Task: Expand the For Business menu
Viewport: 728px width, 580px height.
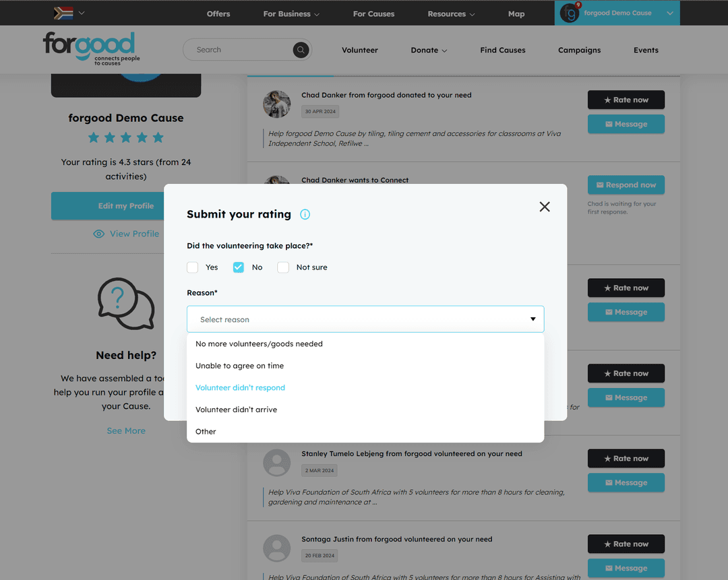Action: pyautogui.click(x=291, y=13)
